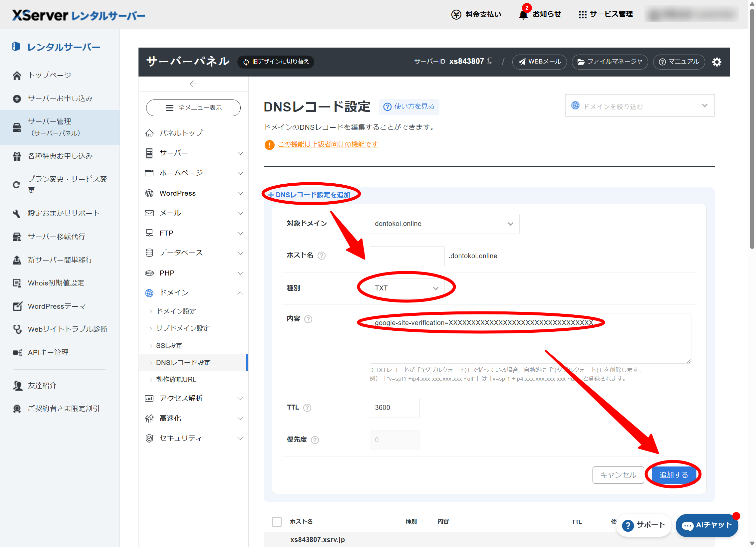756x547 pixels.
Task: Tick the select-all checkbox in the records table header
Action: pyautogui.click(x=276, y=521)
